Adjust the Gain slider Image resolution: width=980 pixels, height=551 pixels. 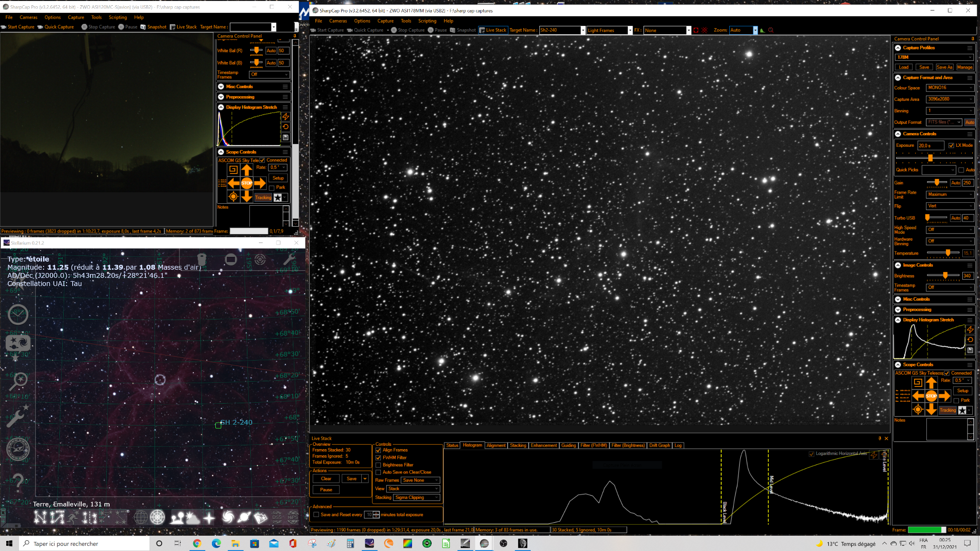(x=936, y=183)
